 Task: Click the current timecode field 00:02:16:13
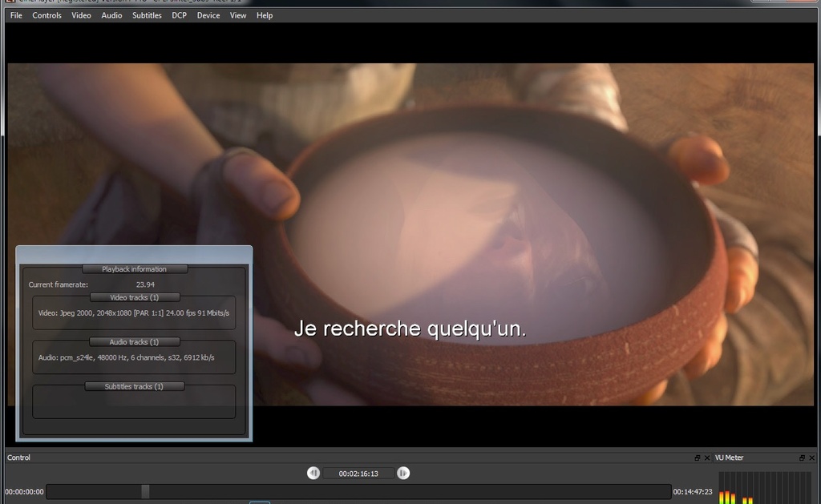pos(358,474)
